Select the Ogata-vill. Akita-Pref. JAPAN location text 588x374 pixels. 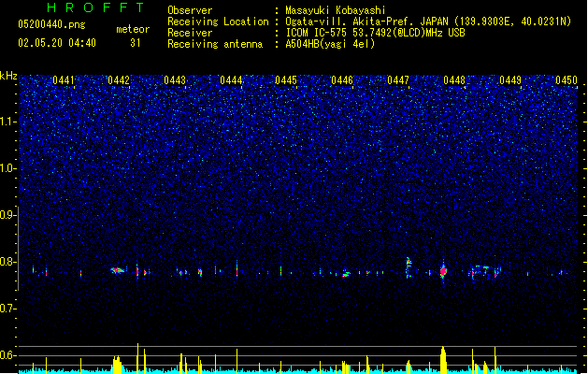point(428,22)
